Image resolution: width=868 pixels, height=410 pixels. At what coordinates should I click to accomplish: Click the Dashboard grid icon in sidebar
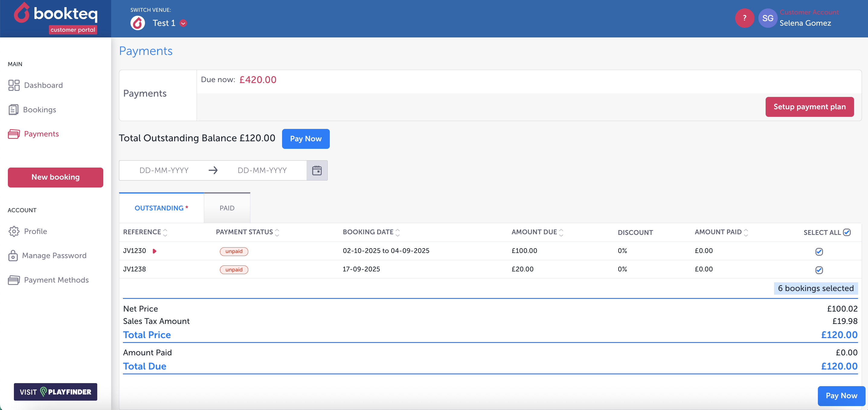tap(14, 85)
